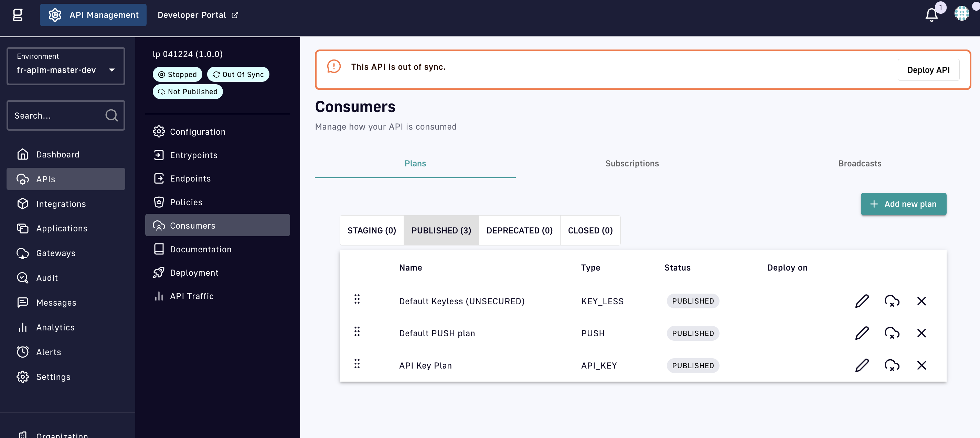This screenshot has width=980, height=438.
Task: Show DEPRECATED (0) plans
Action: click(x=519, y=230)
